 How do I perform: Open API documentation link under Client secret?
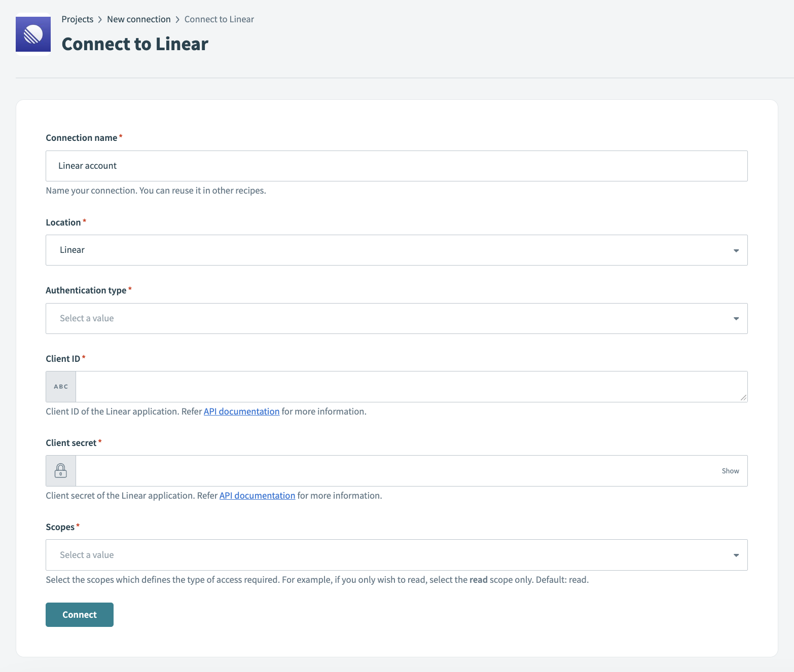coord(257,495)
